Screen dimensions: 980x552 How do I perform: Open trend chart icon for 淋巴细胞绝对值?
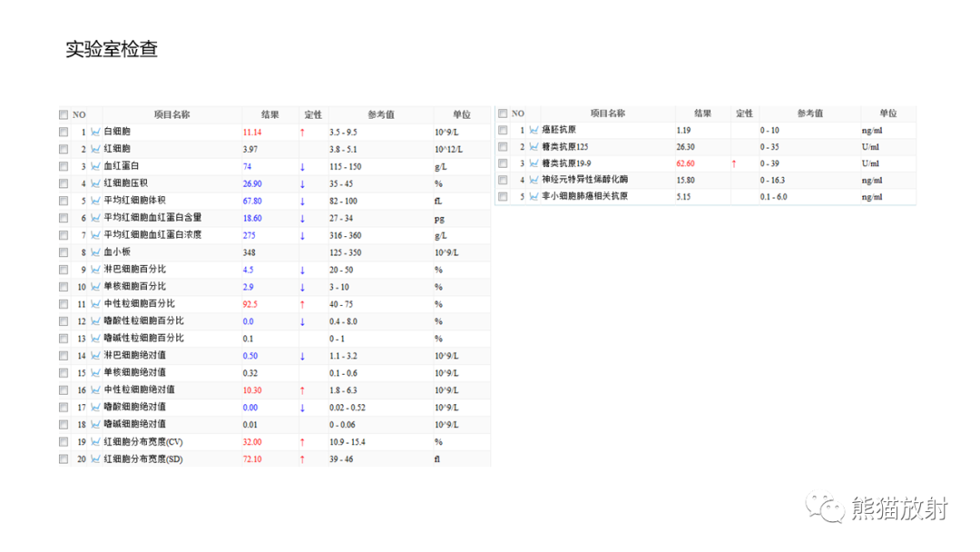pos(95,355)
